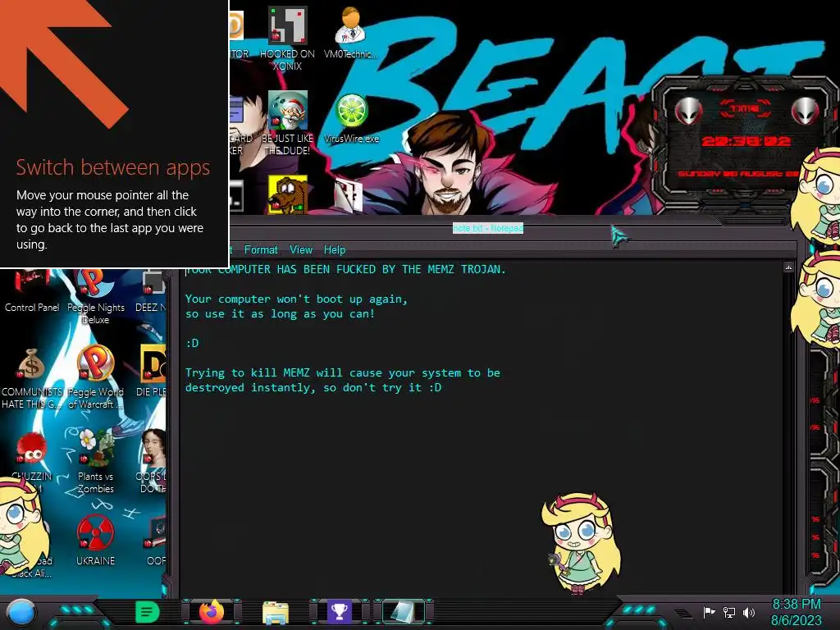840x630 pixels.
Task: Click the 'Switch between apps' hint heading
Action: 113,167
